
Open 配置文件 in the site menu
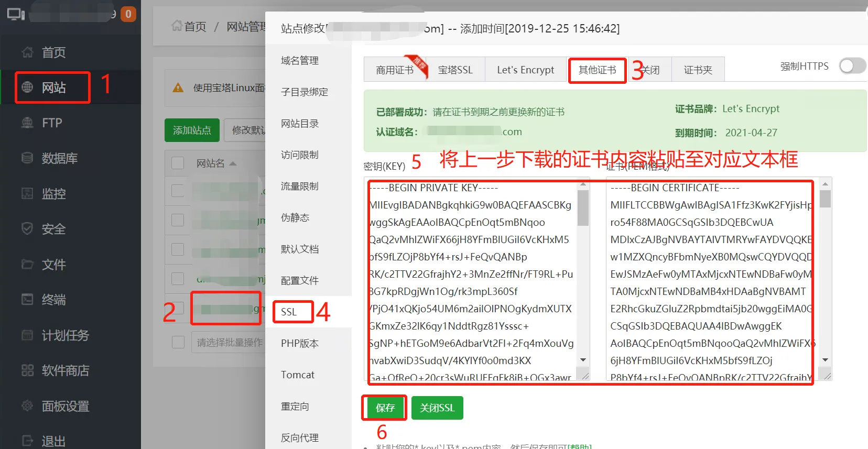tap(300, 280)
